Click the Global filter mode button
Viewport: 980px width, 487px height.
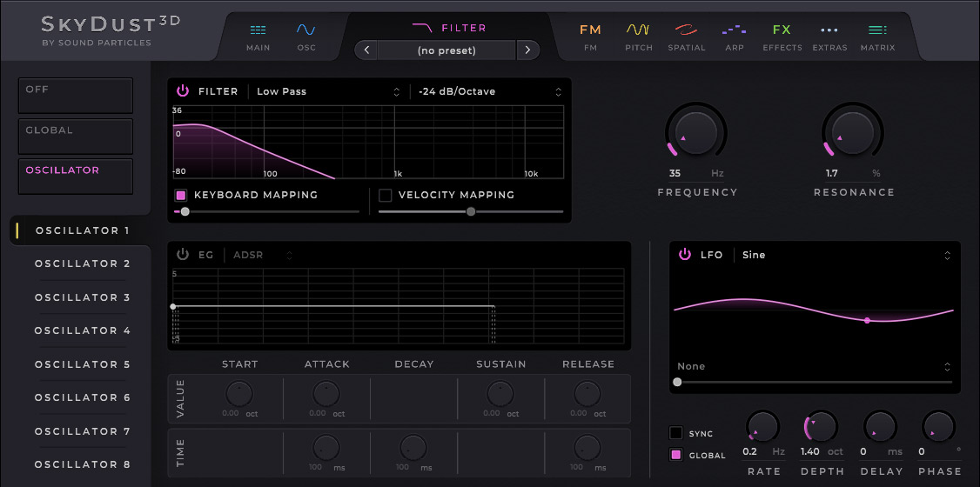point(76,136)
